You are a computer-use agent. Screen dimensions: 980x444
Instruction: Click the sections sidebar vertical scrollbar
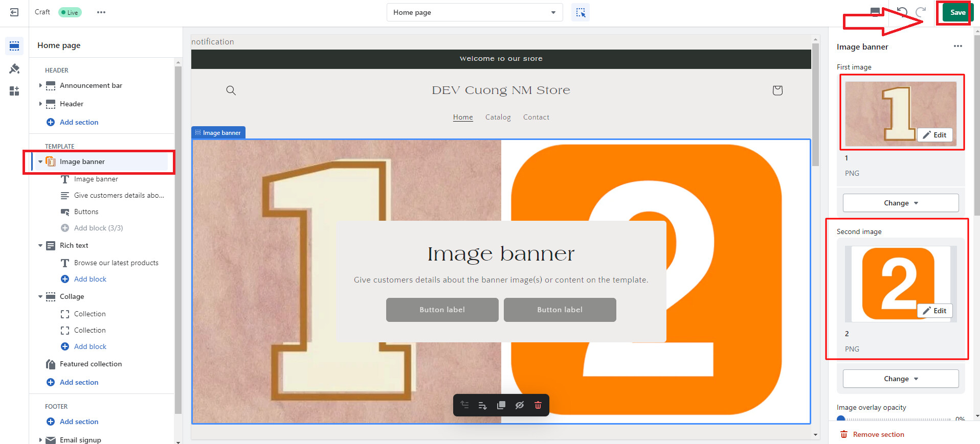[x=178, y=240]
